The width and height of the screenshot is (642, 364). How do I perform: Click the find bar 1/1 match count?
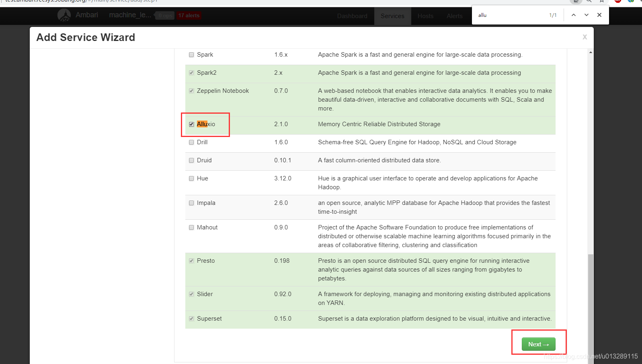(553, 15)
